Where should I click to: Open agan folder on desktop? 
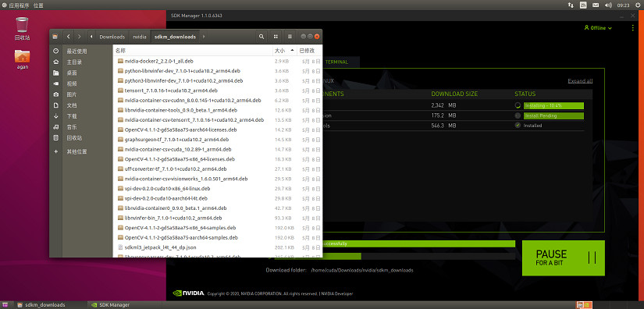pyautogui.click(x=22, y=59)
